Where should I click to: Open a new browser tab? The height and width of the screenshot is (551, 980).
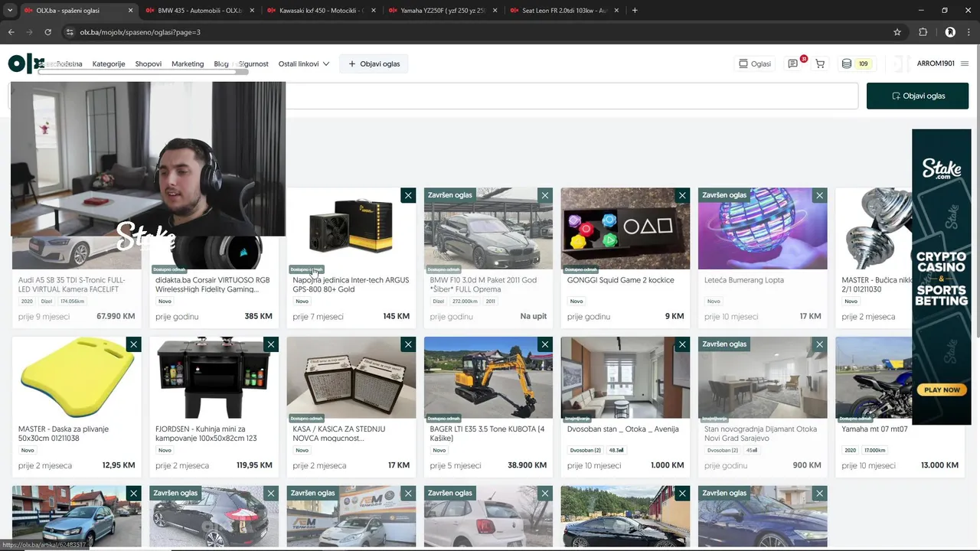tap(635, 11)
